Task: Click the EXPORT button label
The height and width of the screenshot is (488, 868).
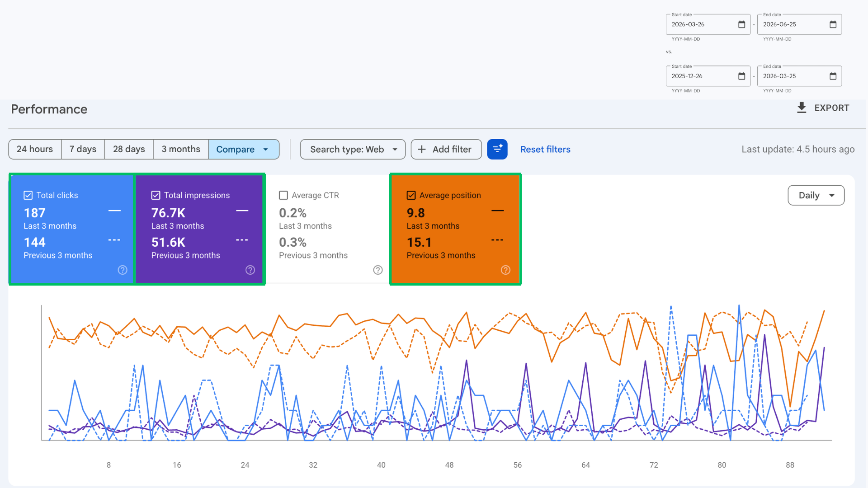Action: (832, 108)
